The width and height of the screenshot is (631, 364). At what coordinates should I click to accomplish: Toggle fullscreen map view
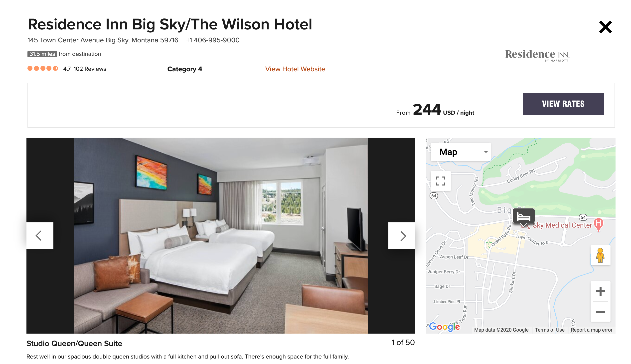coord(440,181)
